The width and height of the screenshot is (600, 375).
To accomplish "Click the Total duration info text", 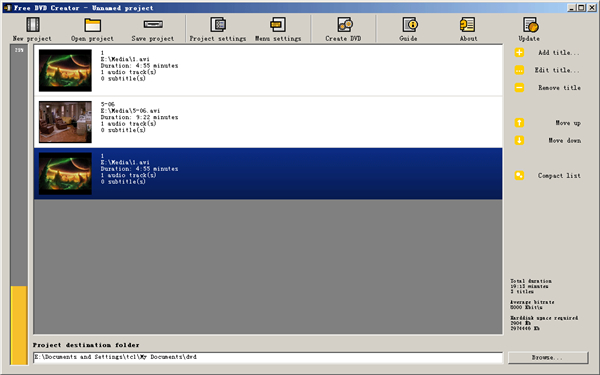I will click(531, 286).
